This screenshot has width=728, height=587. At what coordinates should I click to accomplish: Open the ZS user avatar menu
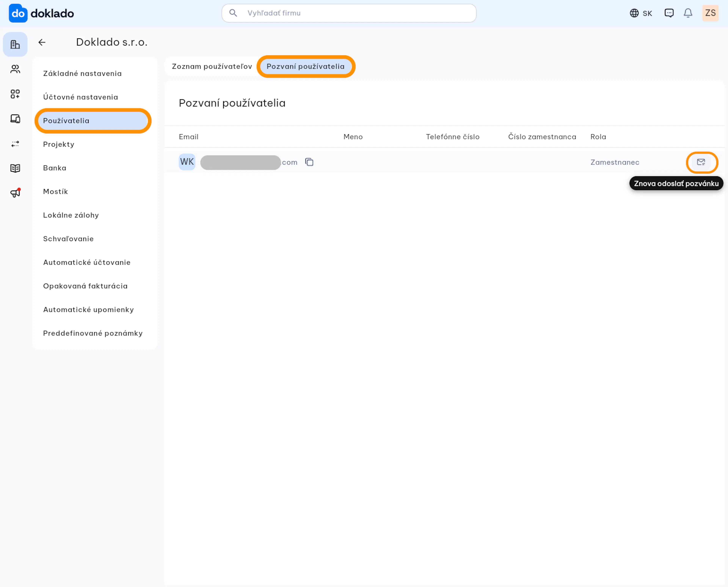tap(710, 13)
